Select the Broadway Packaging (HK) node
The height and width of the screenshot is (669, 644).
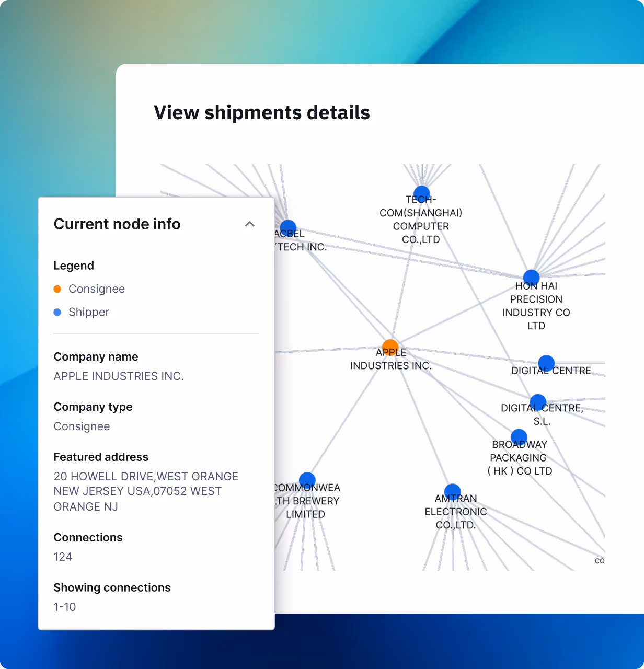[519, 437]
